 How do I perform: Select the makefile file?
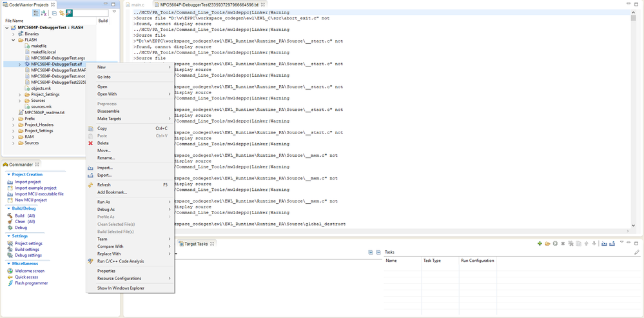(39, 46)
